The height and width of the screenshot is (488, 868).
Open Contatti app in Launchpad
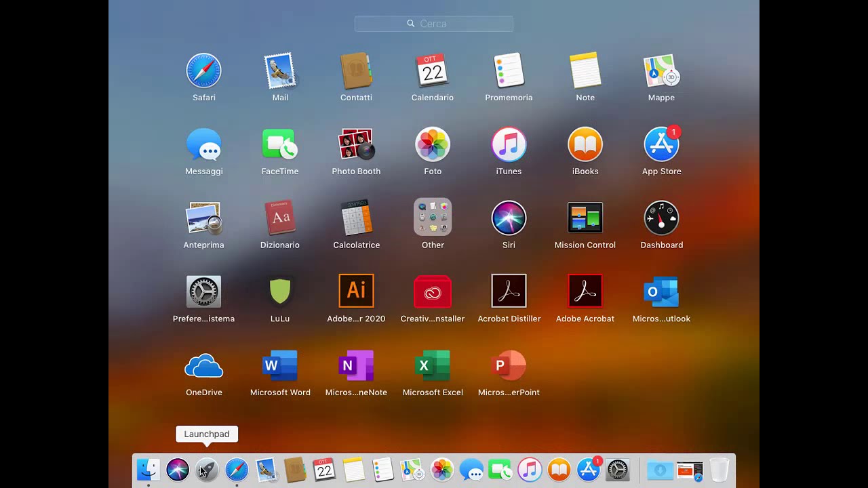tap(356, 71)
